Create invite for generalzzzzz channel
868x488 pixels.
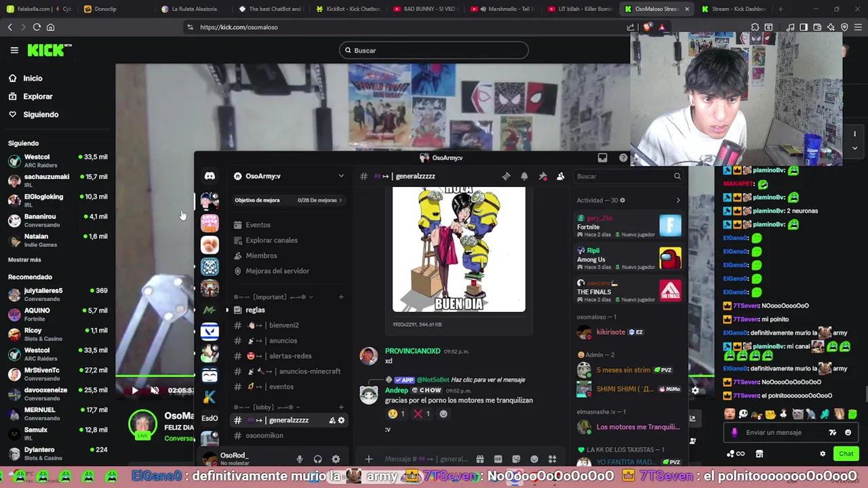pyautogui.click(x=332, y=420)
